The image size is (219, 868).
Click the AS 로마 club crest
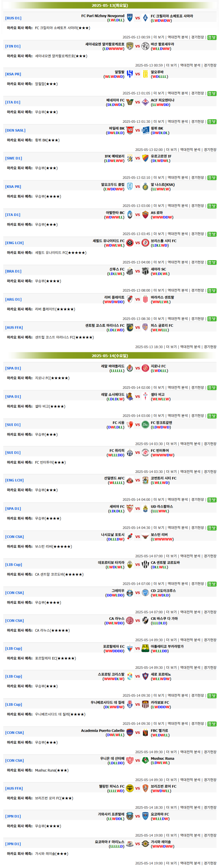point(145,215)
